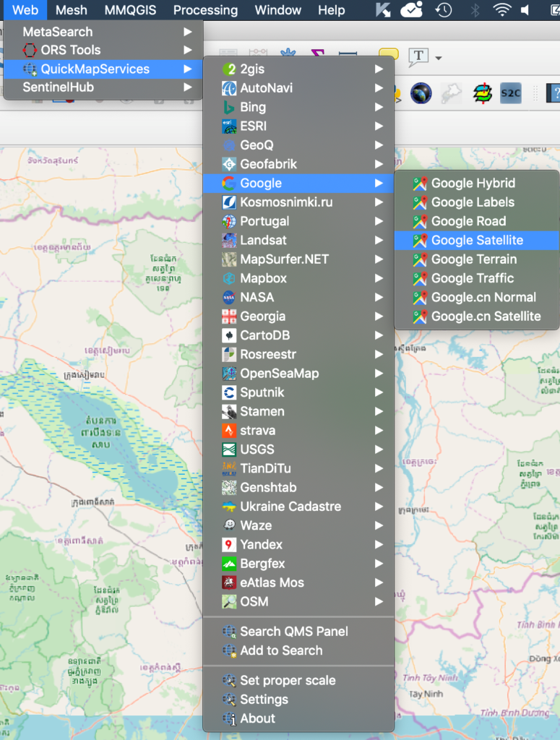This screenshot has width=560, height=740.
Task: Choose Google Road layer
Action: click(x=477, y=221)
